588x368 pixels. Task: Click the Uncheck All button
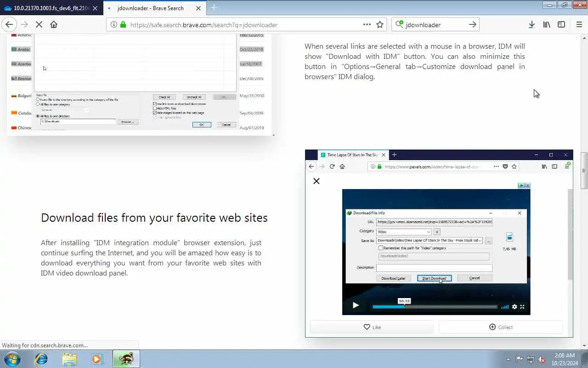(193, 97)
